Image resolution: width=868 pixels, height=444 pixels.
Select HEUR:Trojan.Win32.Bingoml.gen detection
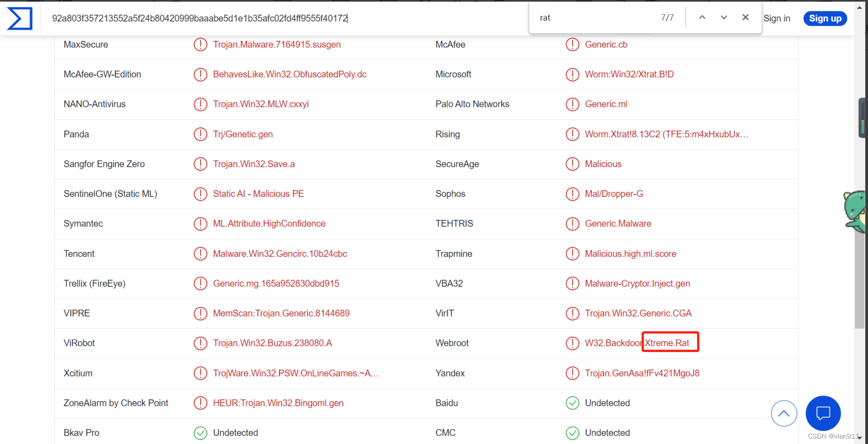278,403
